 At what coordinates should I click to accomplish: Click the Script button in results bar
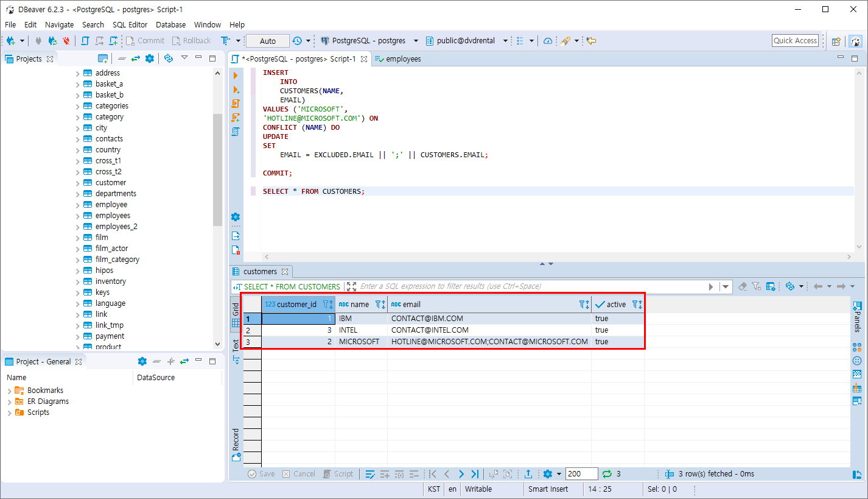[x=338, y=474]
